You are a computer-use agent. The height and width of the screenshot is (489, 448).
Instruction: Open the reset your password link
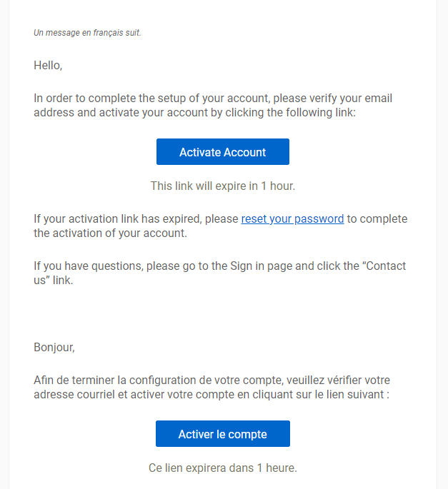pyautogui.click(x=292, y=219)
